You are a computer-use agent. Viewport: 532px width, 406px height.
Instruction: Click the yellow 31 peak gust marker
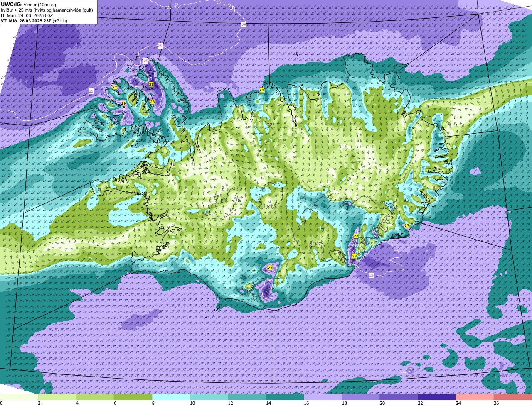click(x=151, y=84)
